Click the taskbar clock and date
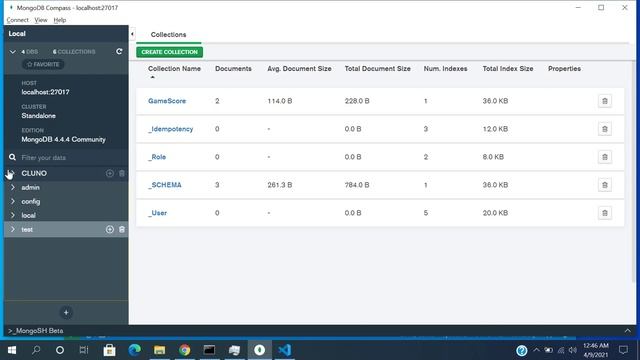This screenshot has width=640, height=360. pos(596,350)
